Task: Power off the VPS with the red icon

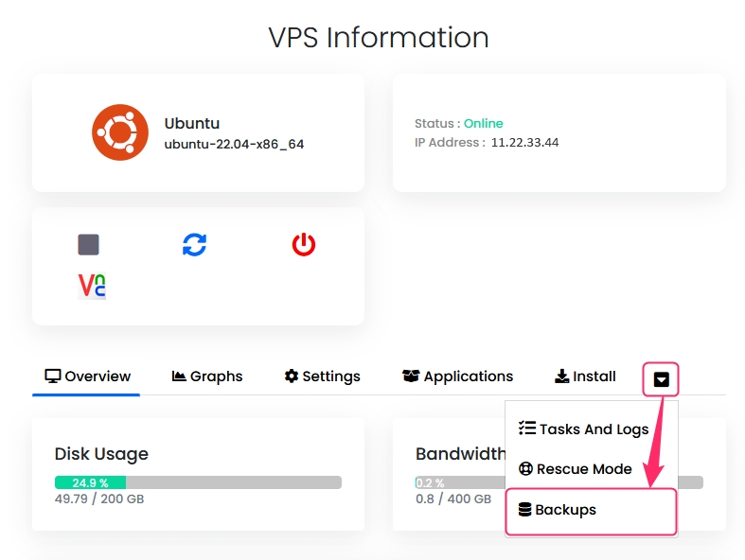Action: pos(303,244)
